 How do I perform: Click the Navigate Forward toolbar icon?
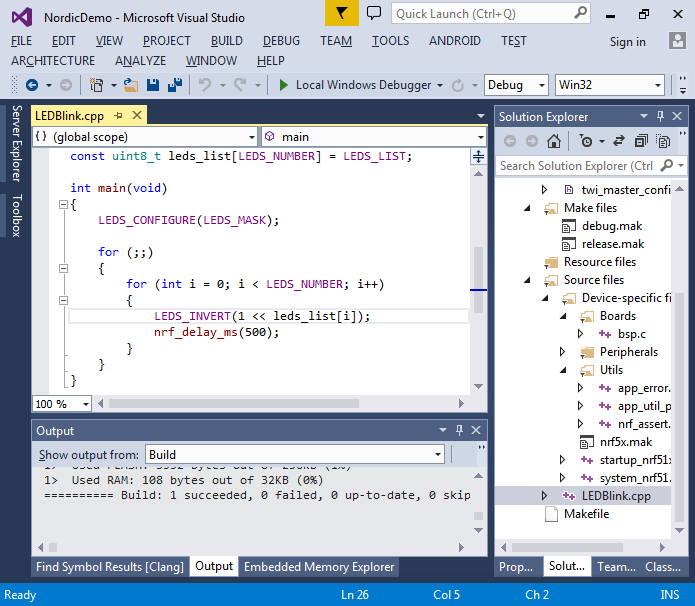click(66, 85)
